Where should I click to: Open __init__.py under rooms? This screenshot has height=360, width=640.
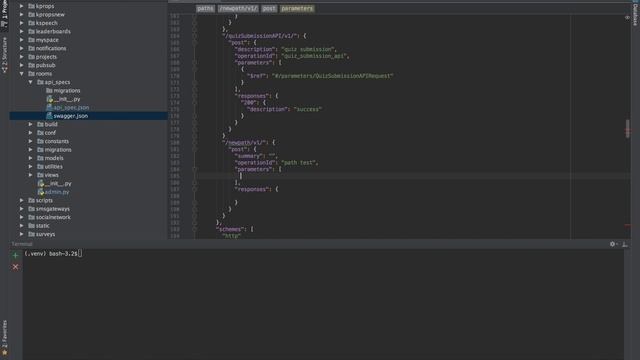pyautogui.click(x=58, y=184)
